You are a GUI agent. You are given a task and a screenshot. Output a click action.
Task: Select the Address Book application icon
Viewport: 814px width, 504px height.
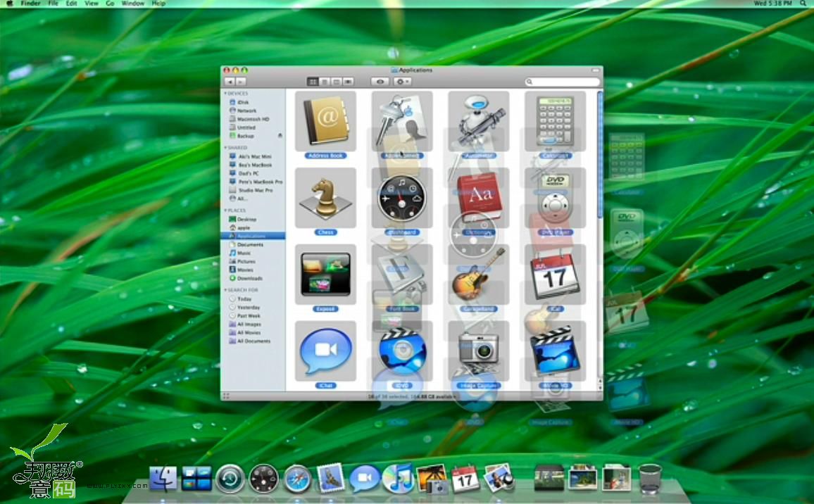point(325,122)
